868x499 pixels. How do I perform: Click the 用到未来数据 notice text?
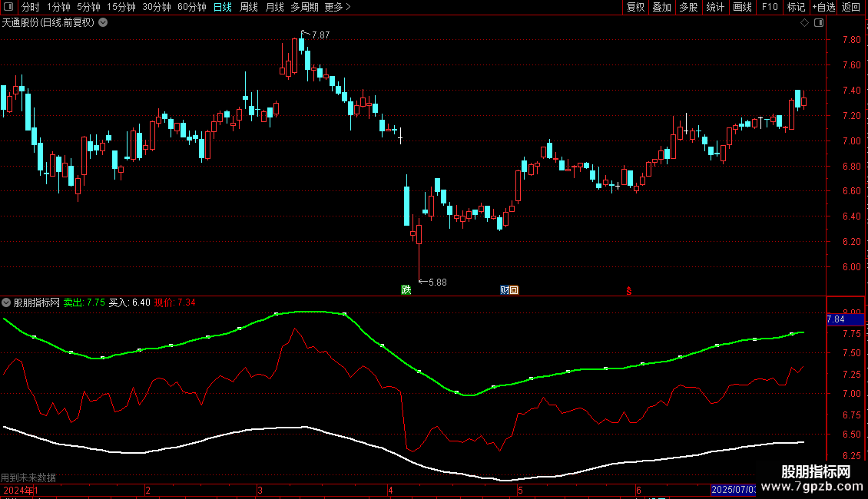coord(28,478)
